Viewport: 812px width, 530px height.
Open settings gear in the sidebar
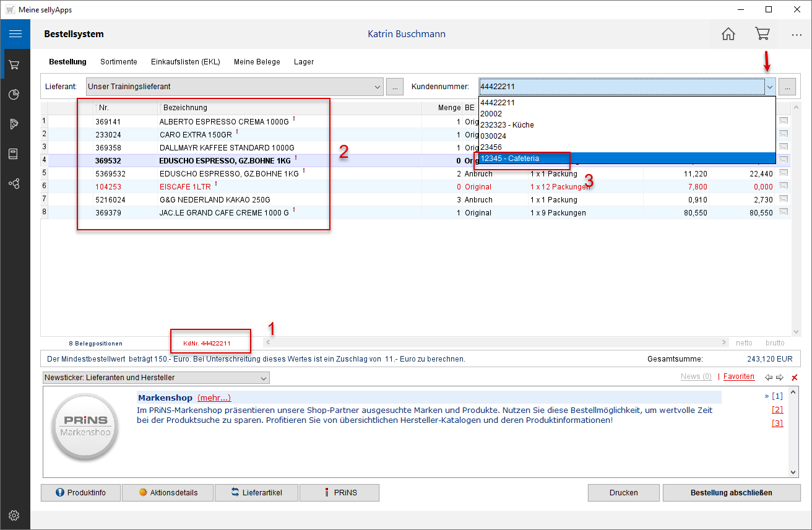(15, 515)
